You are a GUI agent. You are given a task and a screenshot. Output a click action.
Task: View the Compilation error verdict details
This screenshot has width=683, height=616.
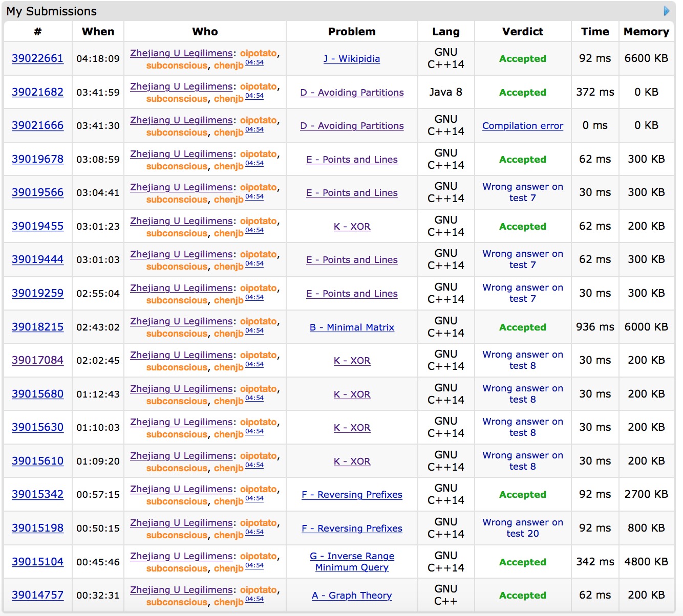(522, 126)
